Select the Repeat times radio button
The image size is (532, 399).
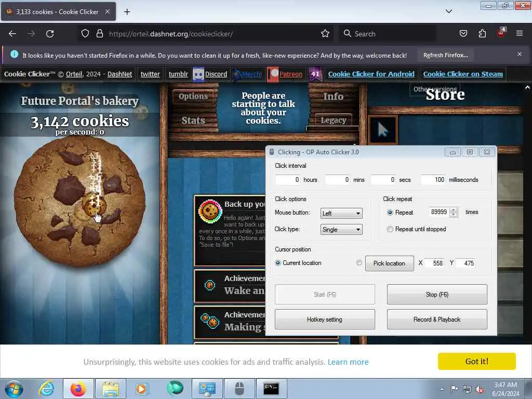coord(390,212)
